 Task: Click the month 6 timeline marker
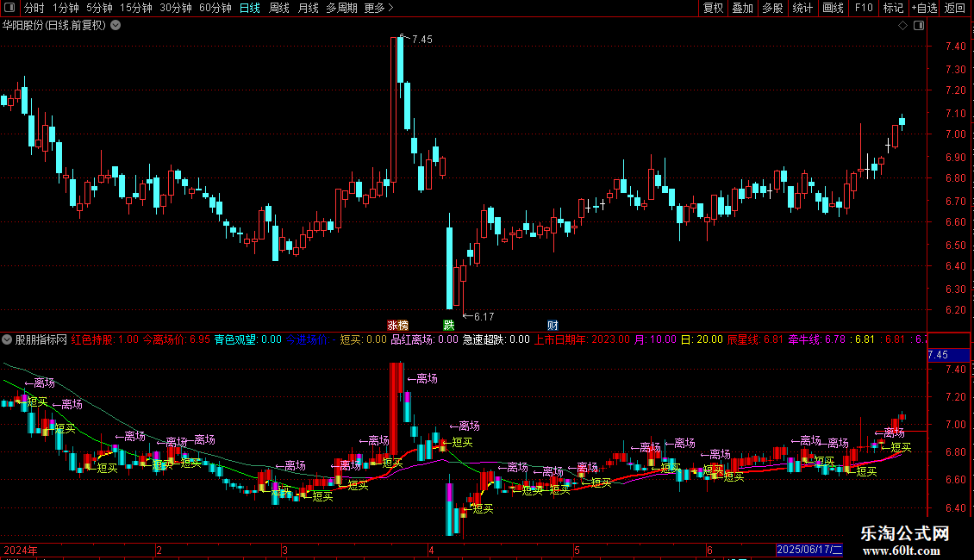tap(709, 550)
